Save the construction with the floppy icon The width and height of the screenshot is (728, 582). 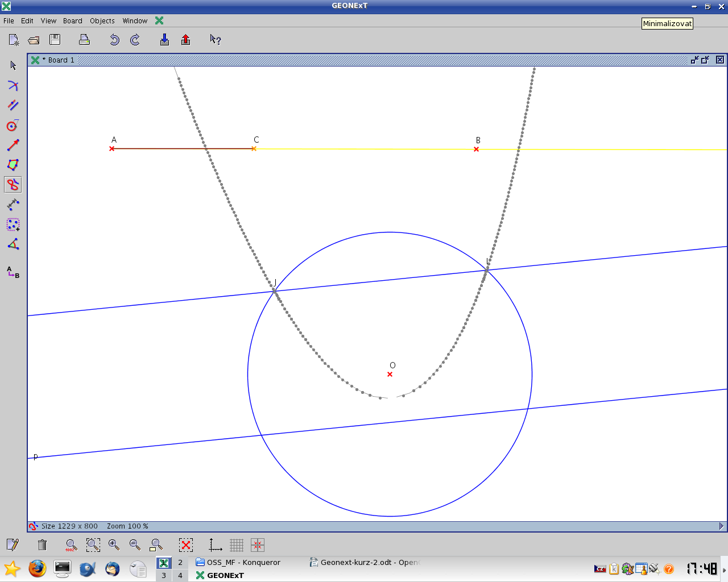[x=55, y=39]
